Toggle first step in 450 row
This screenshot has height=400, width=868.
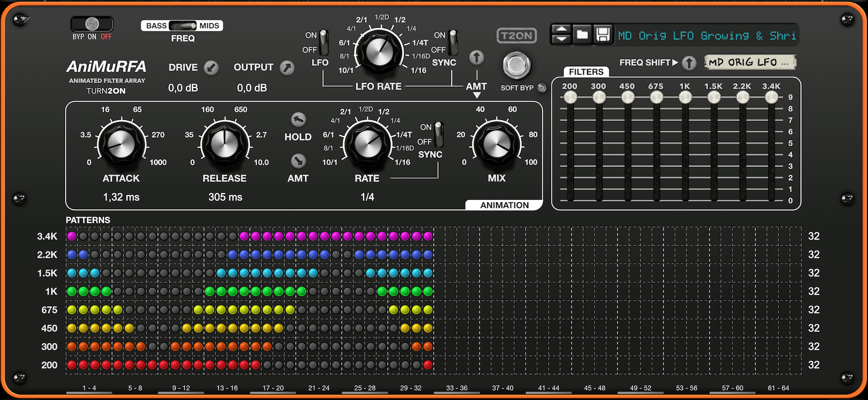click(x=72, y=328)
